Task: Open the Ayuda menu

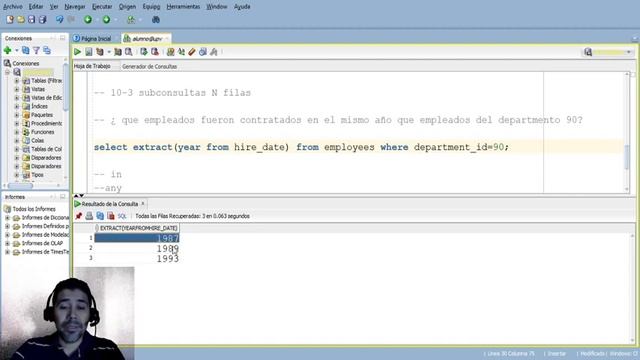Action: [242, 7]
